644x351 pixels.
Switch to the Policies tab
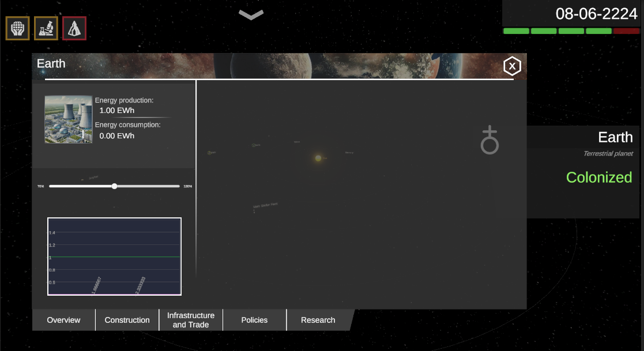point(254,320)
